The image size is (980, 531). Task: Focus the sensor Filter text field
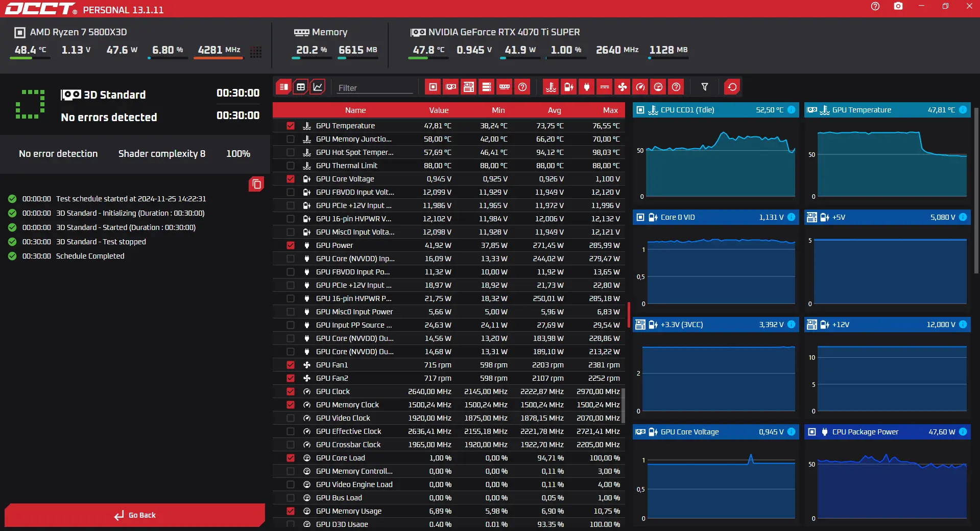(x=375, y=88)
